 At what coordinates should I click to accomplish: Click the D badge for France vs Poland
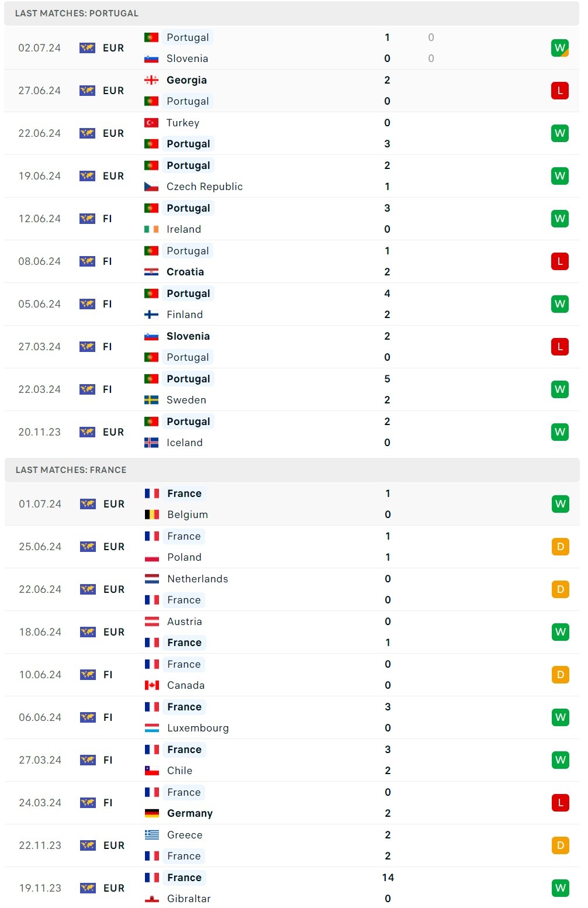point(560,547)
